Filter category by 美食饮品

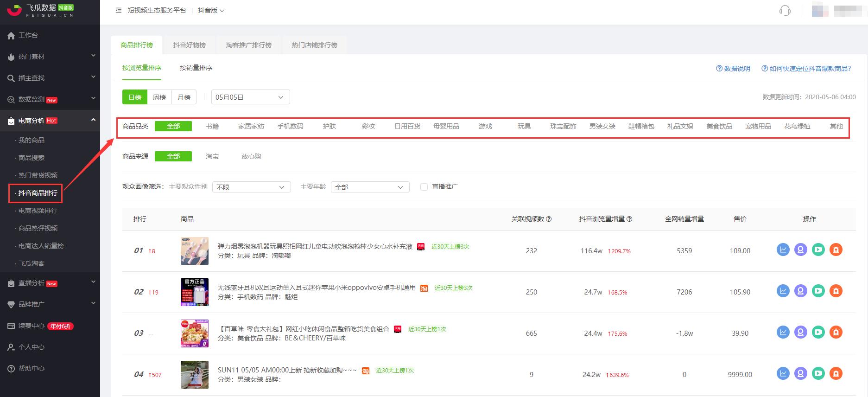pyautogui.click(x=719, y=126)
